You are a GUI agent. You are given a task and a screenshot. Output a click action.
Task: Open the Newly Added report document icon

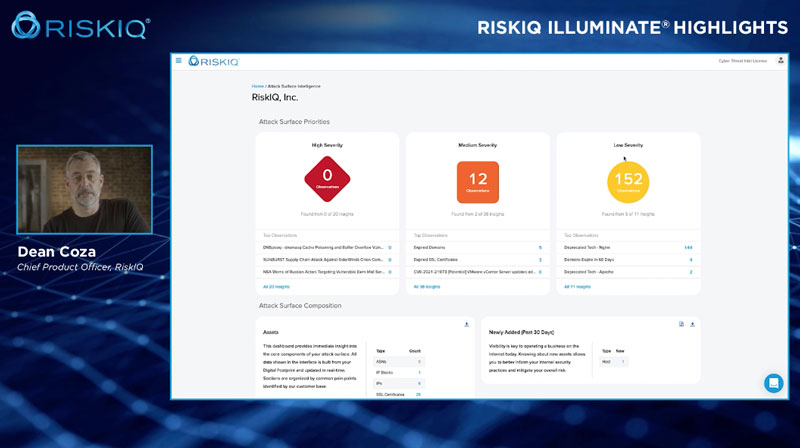(681, 325)
